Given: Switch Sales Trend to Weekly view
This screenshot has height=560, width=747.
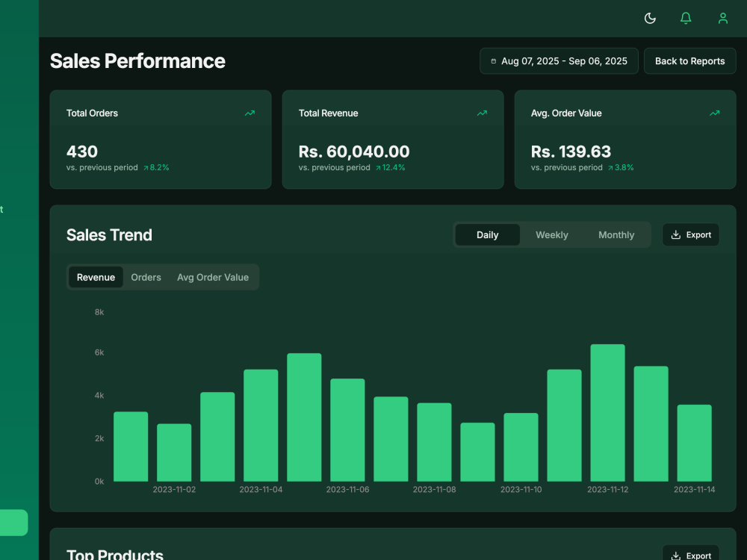Looking at the screenshot, I should pyautogui.click(x=552, y=234).
